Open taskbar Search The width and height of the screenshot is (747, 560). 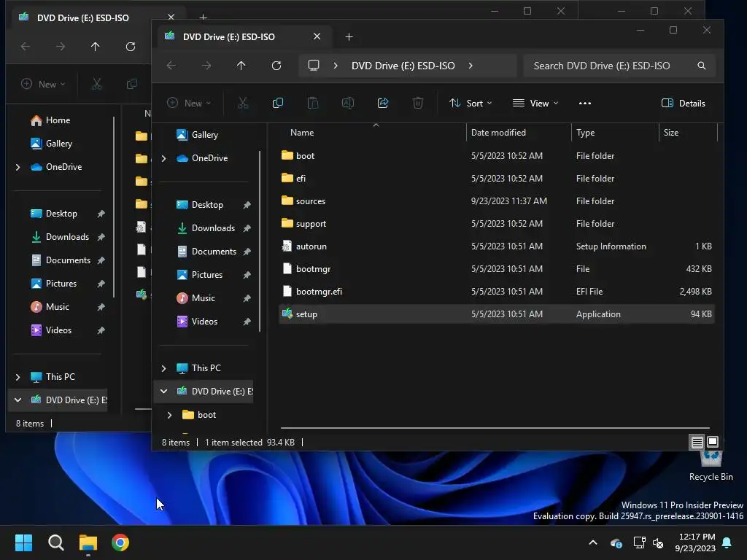(x=56, y=542)
